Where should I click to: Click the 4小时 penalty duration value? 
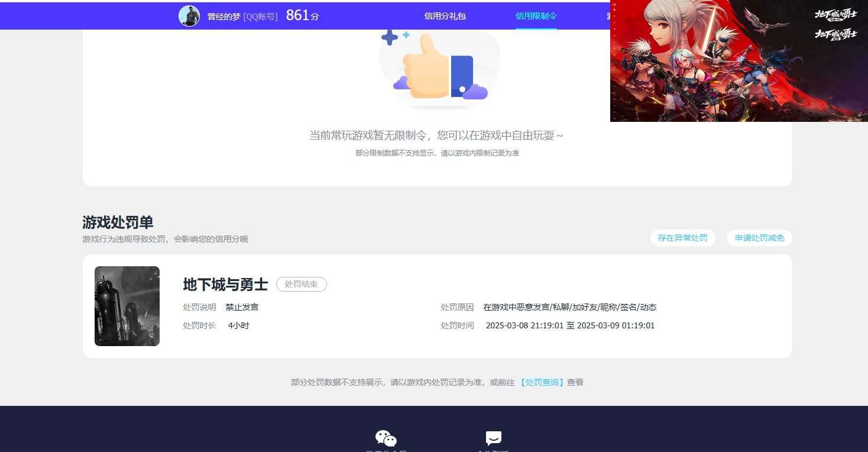[x=238, y=325]
